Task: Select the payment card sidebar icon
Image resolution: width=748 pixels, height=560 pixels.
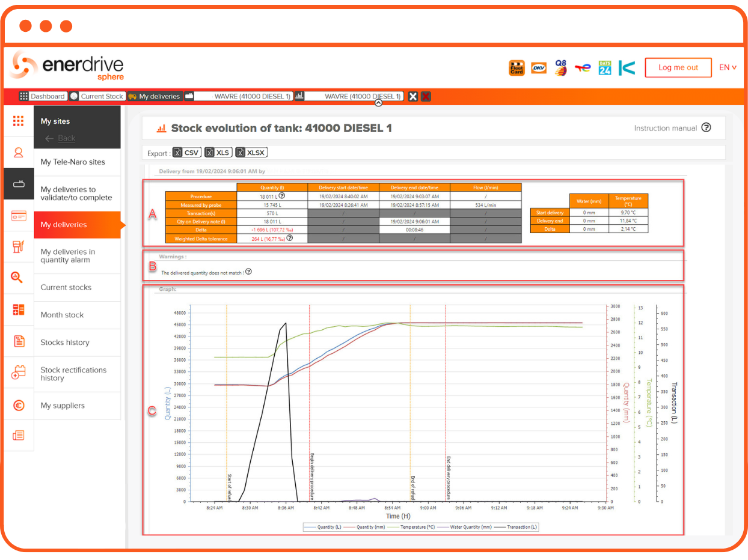Action: [x=19, y=216]
